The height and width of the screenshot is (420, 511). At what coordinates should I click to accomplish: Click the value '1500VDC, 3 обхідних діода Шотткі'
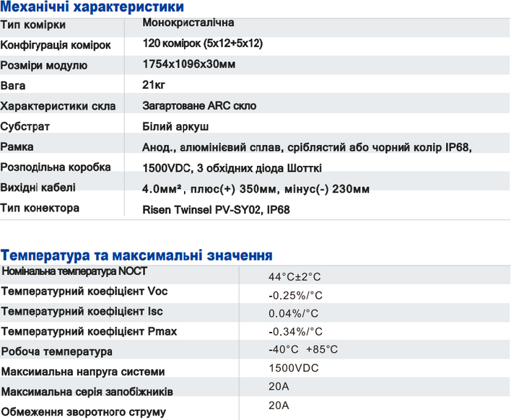click(x=232, y=168)
